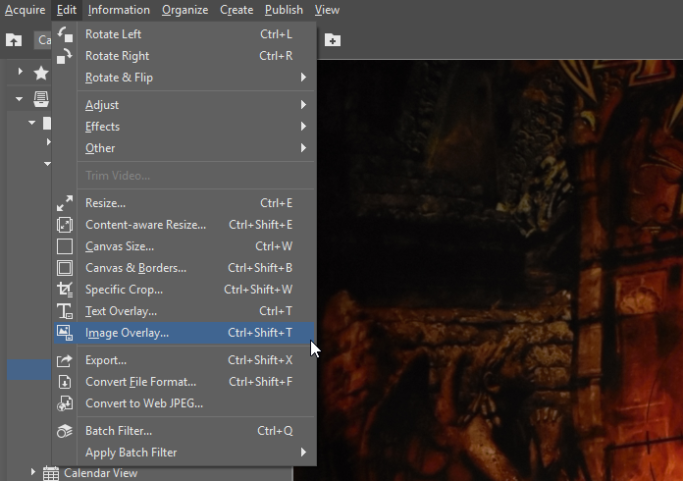
Task: Open the Other submenu arrow
Action: coord(303,148)
